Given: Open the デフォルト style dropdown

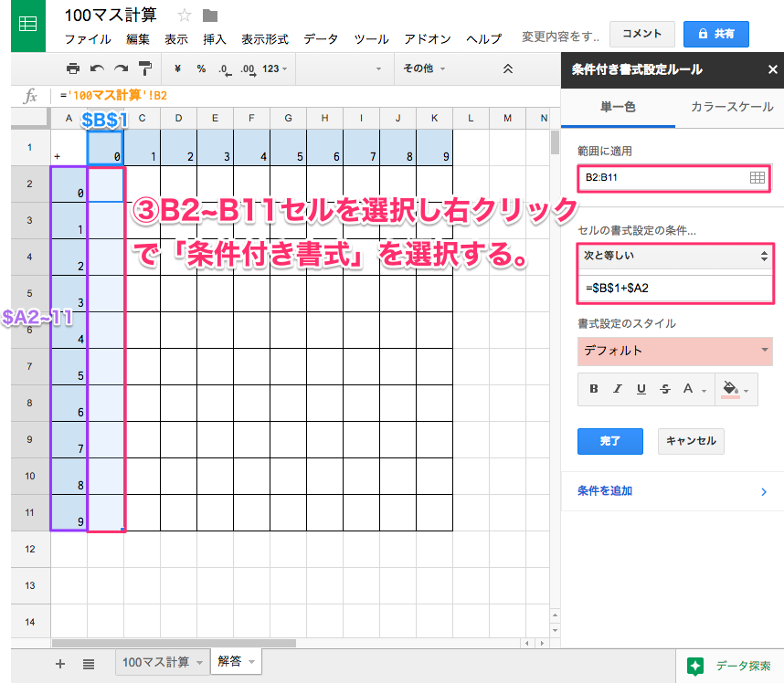Looking at the screenshot, I should pos(675,351).
